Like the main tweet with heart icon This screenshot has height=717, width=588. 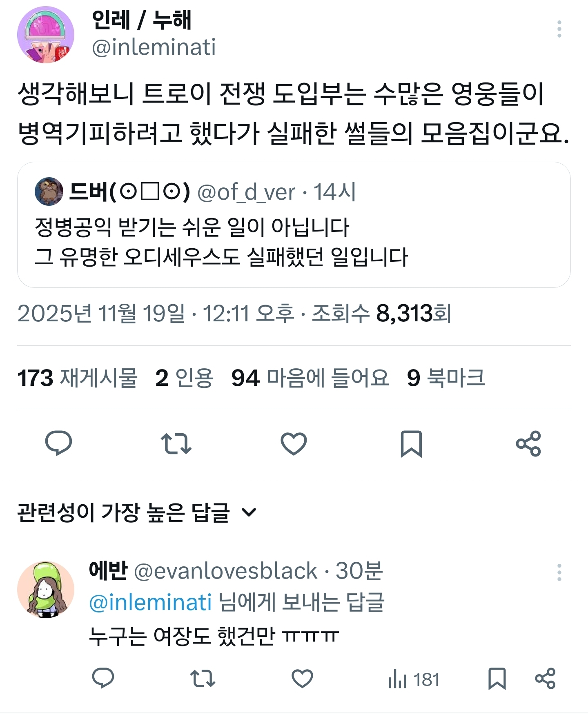pos(294,443)
